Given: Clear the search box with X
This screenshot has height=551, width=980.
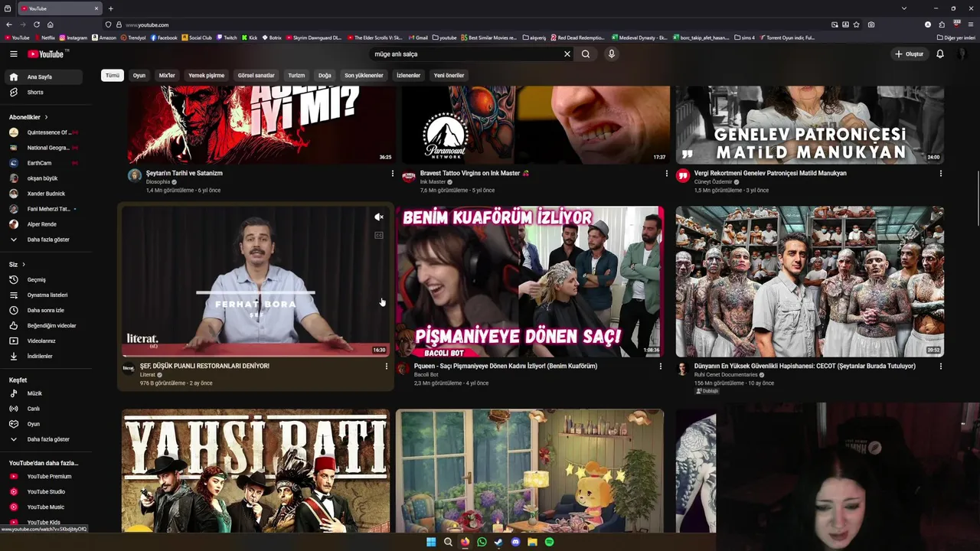Looking at the screenshot, I should click(x=567, y=54).
